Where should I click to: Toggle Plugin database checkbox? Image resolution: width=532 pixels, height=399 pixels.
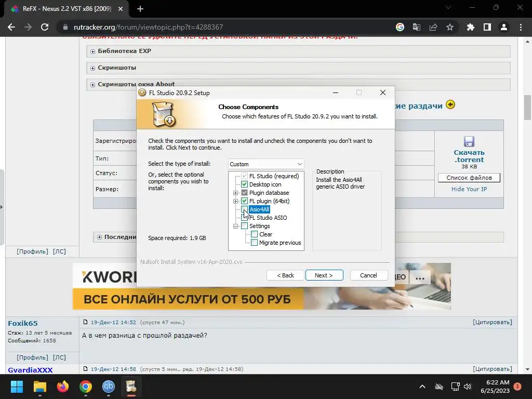(244, 193)
